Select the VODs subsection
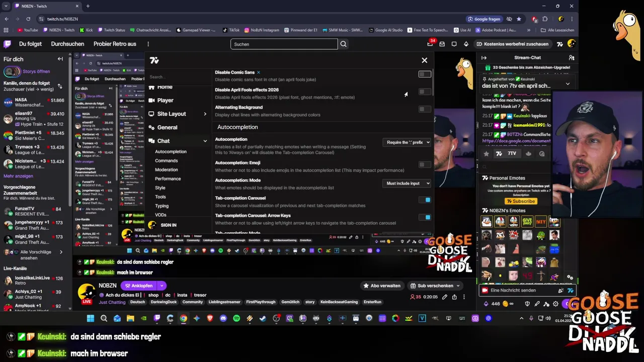Viewport: 644px width, 362px height. pos(160,215)
